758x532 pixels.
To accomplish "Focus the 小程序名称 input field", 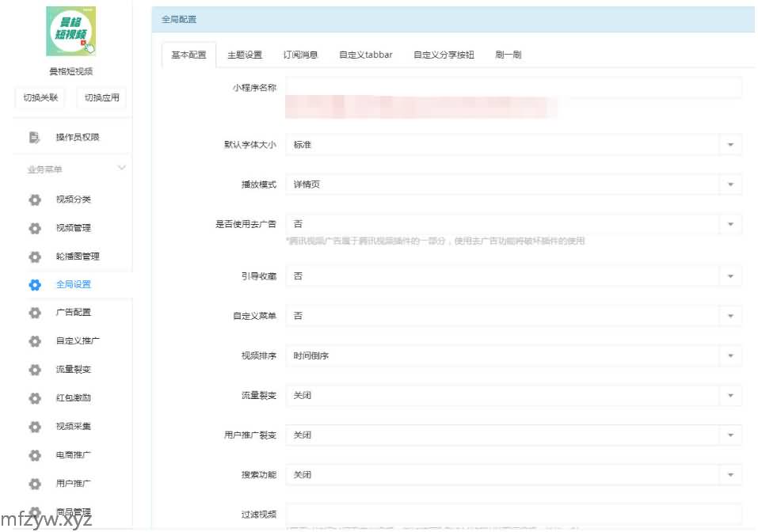I will click(x=513, y=87).
